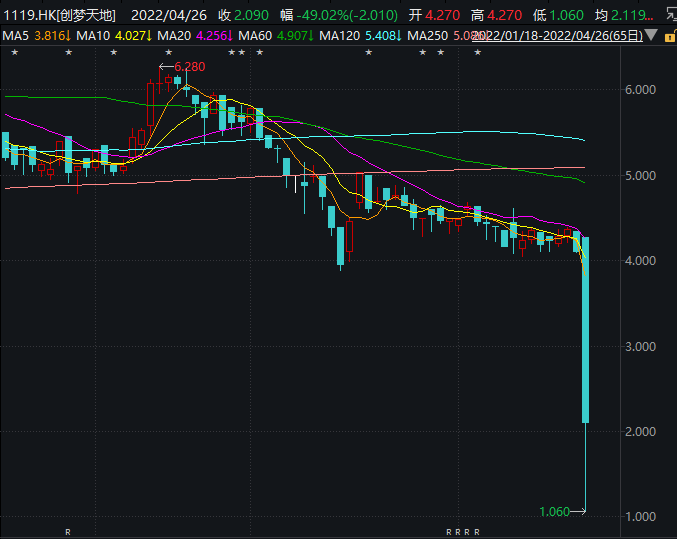Click the 6.280 high price annotation
The height and width of the screenshot is (539, 677).
(190, 67)
